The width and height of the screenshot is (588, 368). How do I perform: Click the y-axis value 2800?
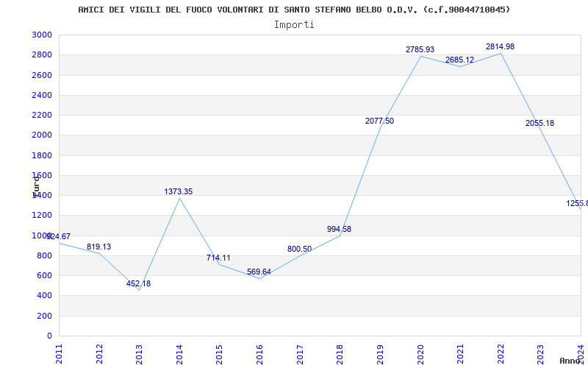click(42, 54)
